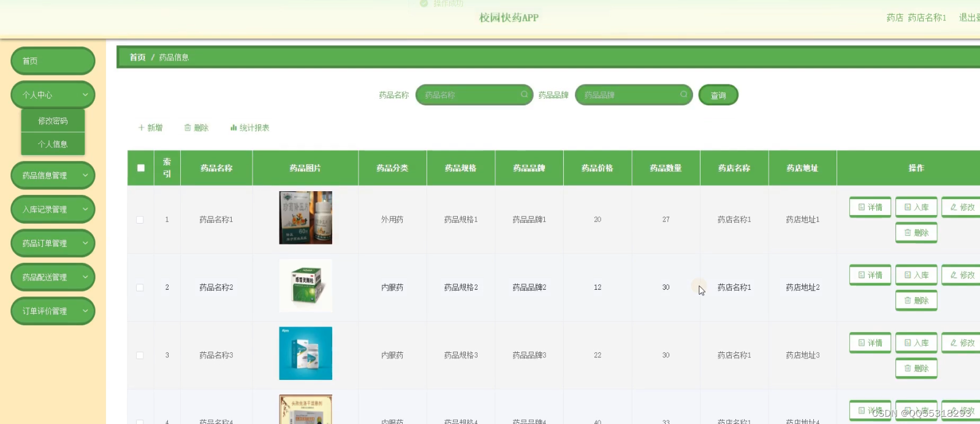The width and height of the screenshot is (980, 424).
Task: Click the 校园快药APP title
Action: (509, 18)
